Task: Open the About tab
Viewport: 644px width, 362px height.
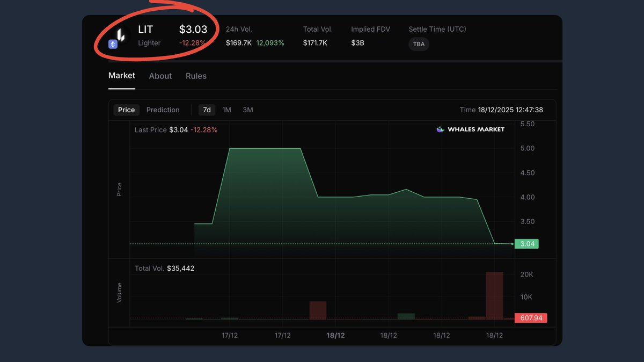Action: coord(160,76)
